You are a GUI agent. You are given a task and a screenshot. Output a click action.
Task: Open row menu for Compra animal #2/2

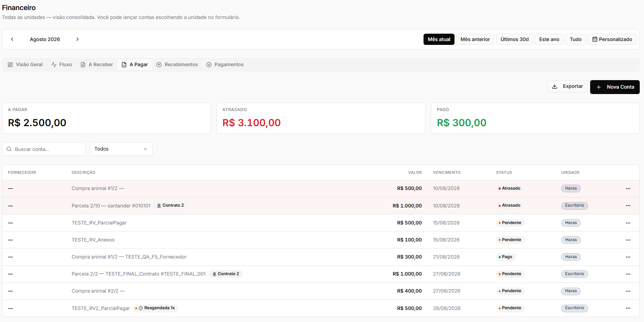coord(628,291)
